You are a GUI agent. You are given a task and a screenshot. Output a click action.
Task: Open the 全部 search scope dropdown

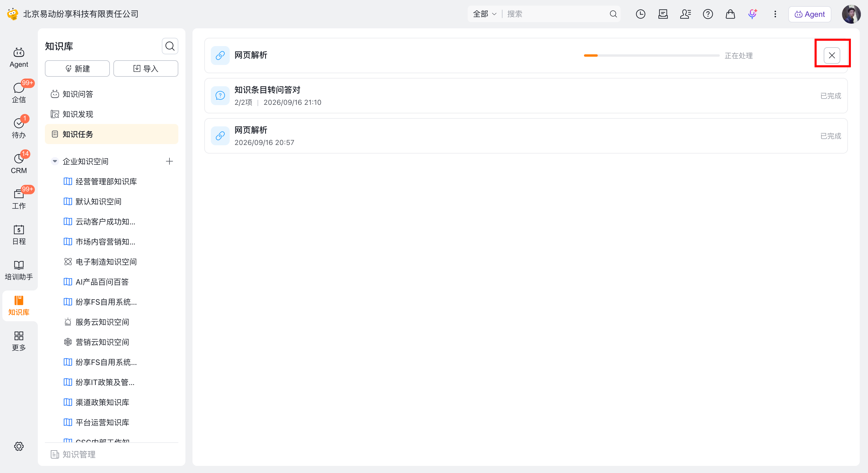484,14
